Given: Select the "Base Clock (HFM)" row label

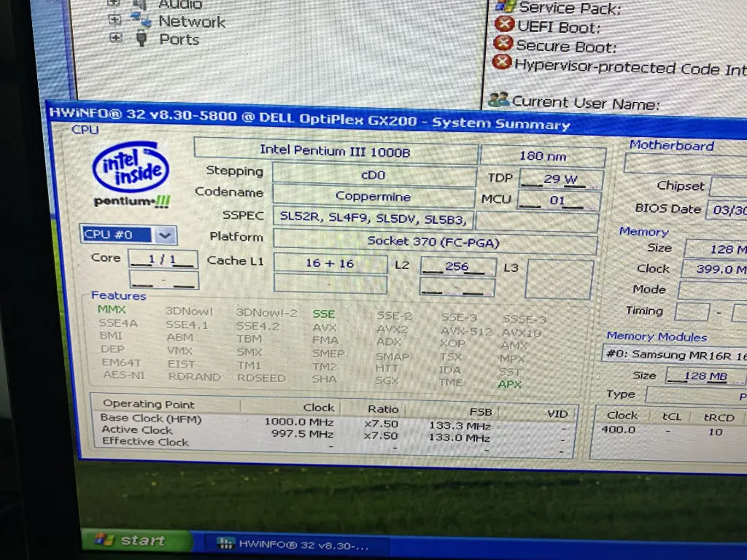Looking at the screenshot, I should tap(151, 419).
